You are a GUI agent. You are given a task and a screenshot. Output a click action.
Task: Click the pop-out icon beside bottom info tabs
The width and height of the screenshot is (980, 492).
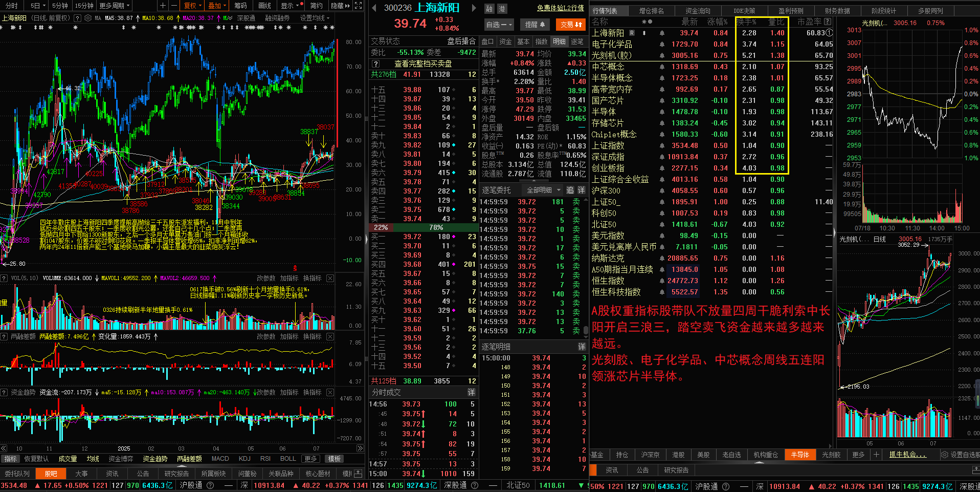(x=358, y=474)
